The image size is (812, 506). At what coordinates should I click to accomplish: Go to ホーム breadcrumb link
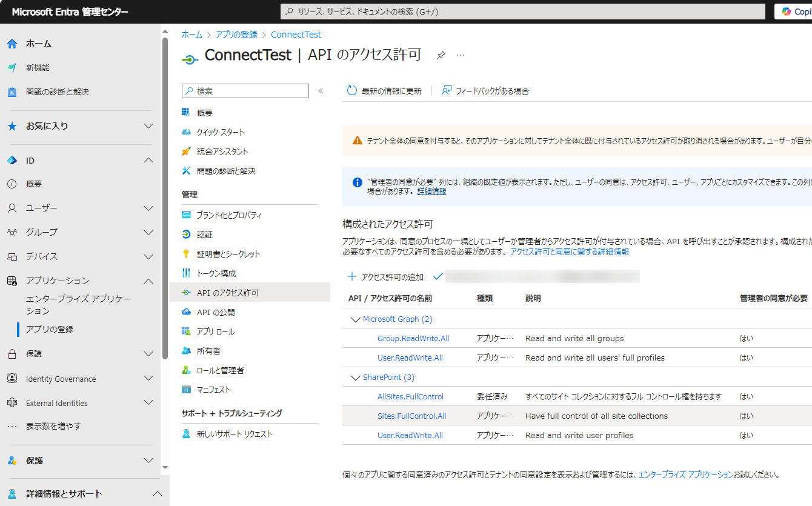click(x=192, y=35)
